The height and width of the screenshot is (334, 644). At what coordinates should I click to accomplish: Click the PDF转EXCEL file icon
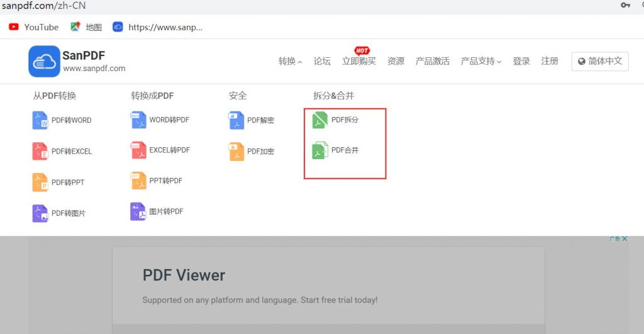(40, 151)
